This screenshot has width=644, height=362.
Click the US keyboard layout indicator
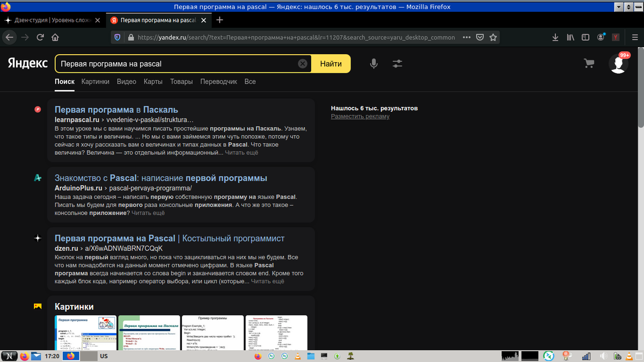[x=104, y=356]
